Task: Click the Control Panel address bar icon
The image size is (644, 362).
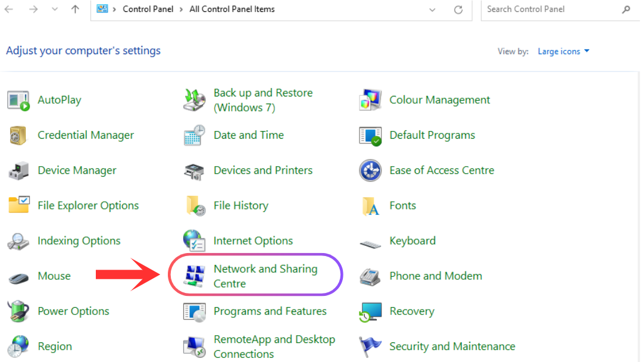Action: 102,8
